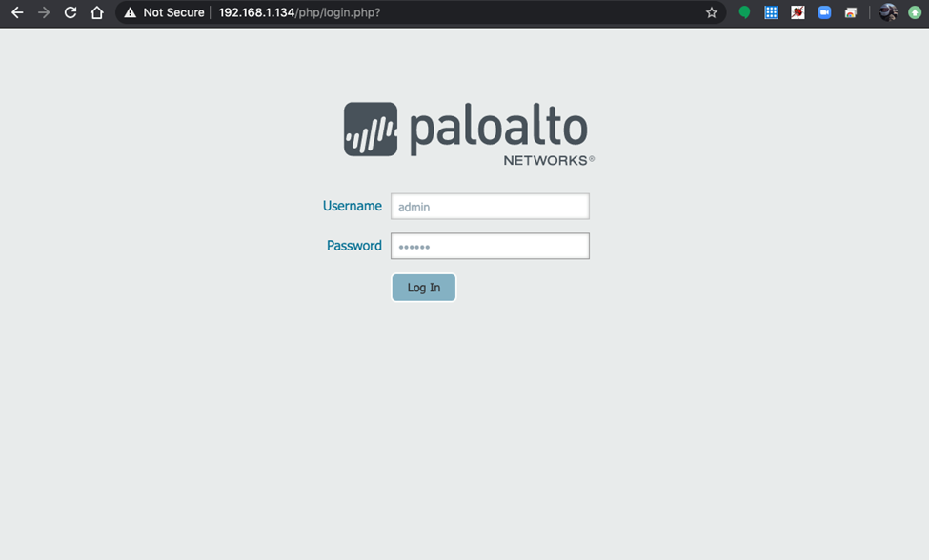Image resolution: width=929 pixels, height=560 pixels.
Task: Click the green Hangouts extension icon
Action: (x=744, y=12)
